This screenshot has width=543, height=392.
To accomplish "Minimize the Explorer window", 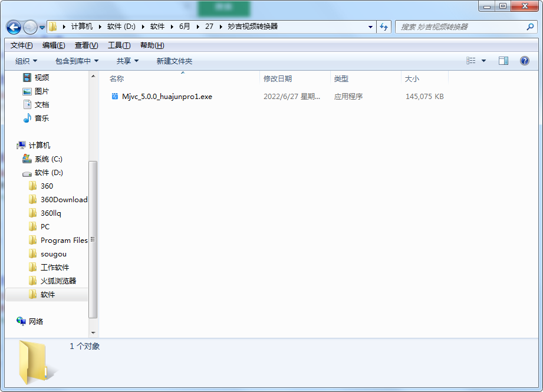I will click(487, 6).
